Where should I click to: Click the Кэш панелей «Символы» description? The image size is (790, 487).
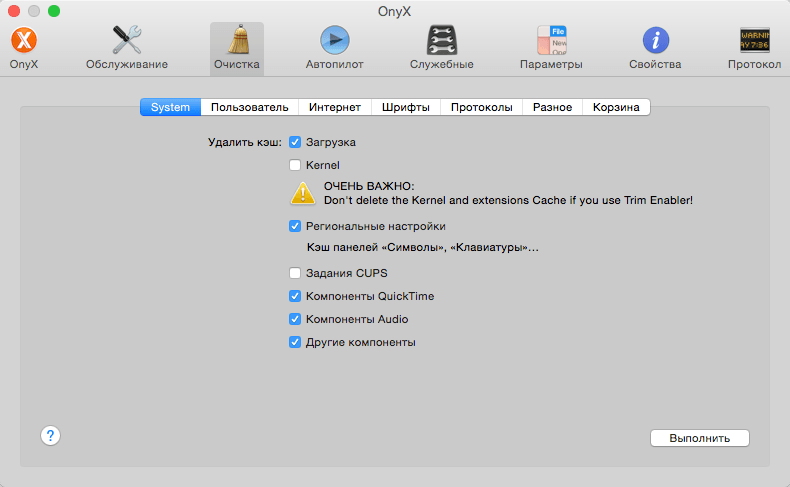[x=423, y=248]
